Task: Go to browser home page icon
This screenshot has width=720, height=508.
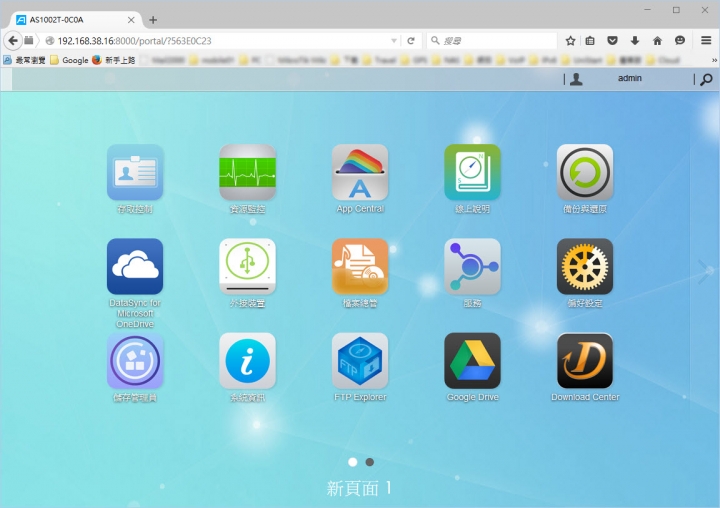Action: [657, 41]
